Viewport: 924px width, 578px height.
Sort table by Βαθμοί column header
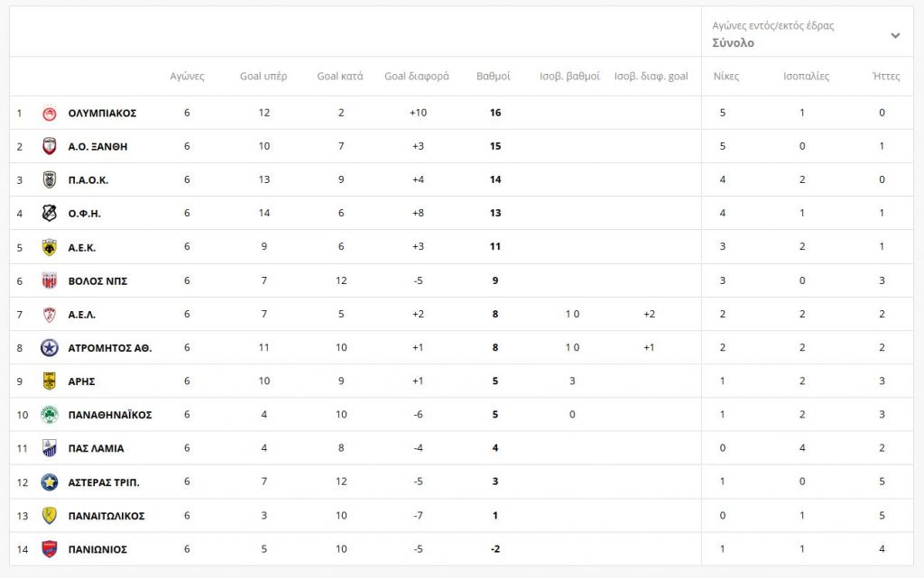(493, 77)
